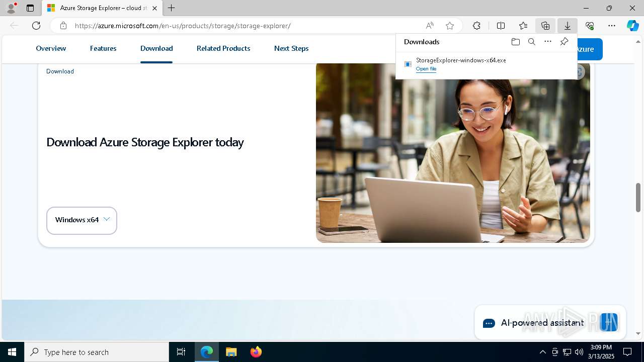Image resolution: width=644 pixels, height=362 pixels.
Task: Refresh the page
Action: point(36,26)
